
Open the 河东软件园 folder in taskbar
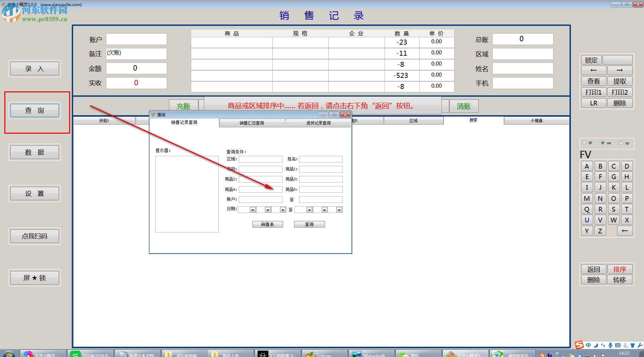point(184,354)
